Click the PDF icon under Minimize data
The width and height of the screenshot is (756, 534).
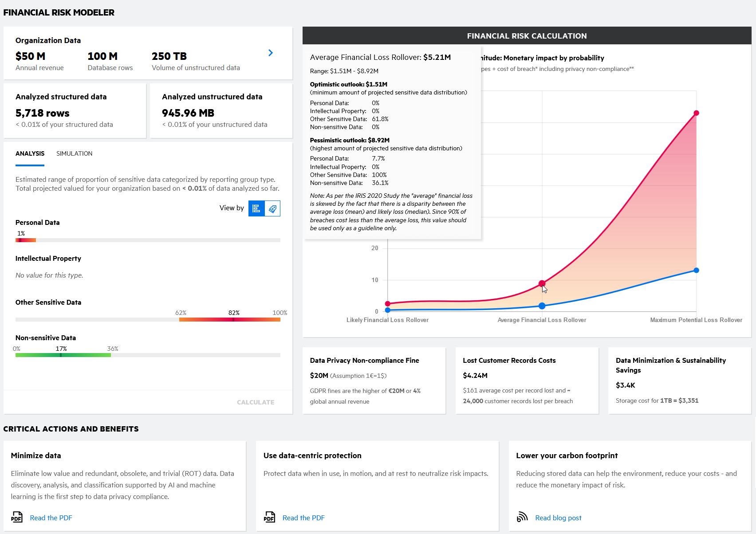coord(17,517)
